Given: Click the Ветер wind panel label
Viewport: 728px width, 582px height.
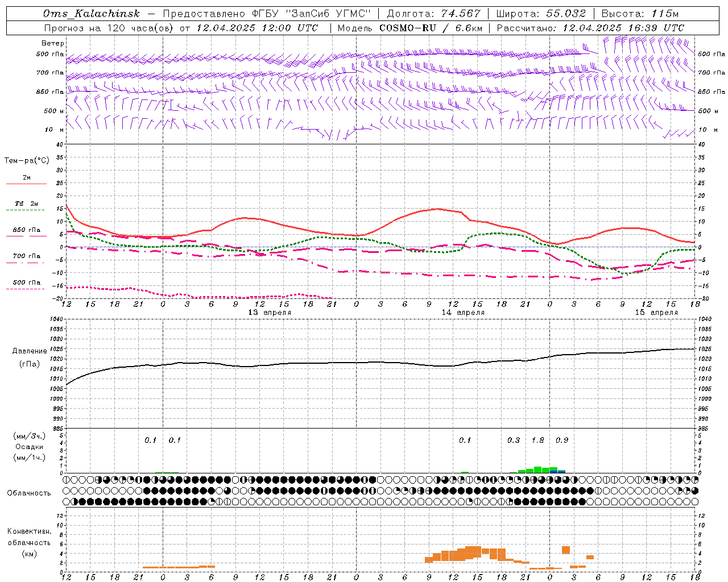Looking at the screenshot, I should 53,43.
